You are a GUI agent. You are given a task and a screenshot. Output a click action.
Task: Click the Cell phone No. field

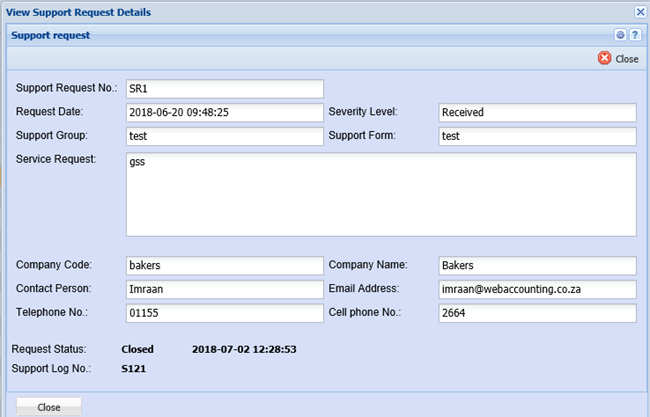coord(537,313)
